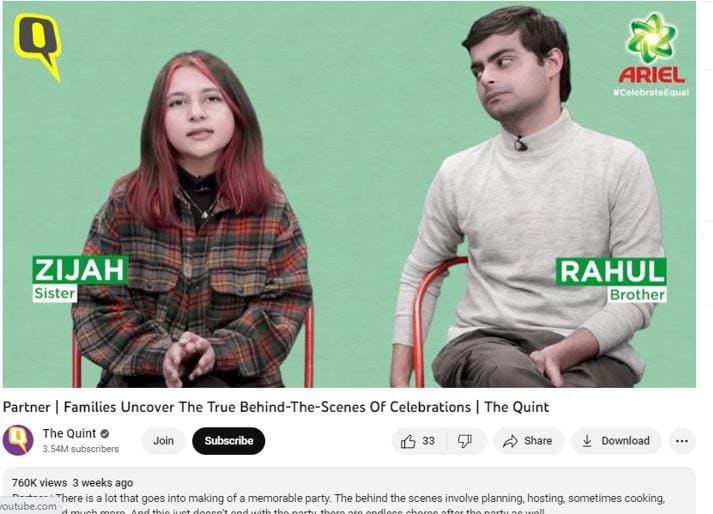Click the 3.54M subscribers text
Screen dimensions: 713x514
[x=80, y=449]
